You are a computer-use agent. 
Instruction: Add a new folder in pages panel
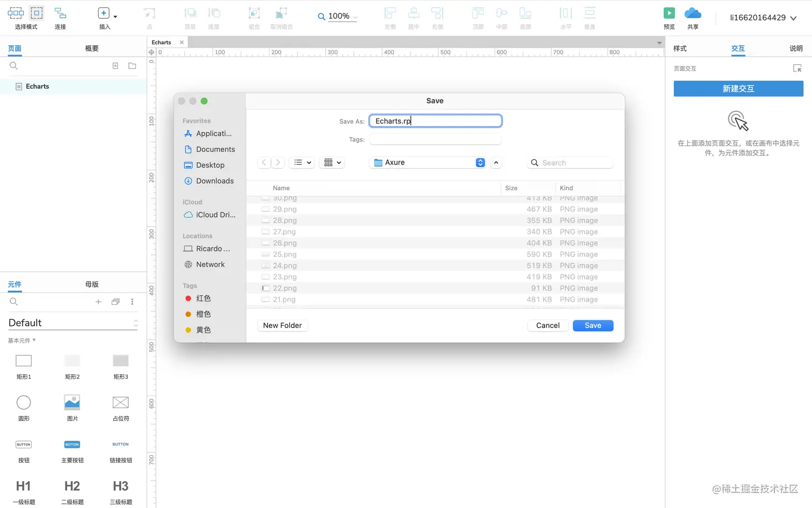[x=132, y=66]
